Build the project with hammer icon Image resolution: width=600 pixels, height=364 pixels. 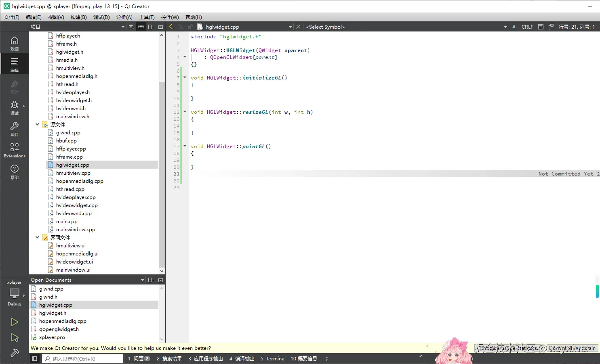tap(15, 353)
